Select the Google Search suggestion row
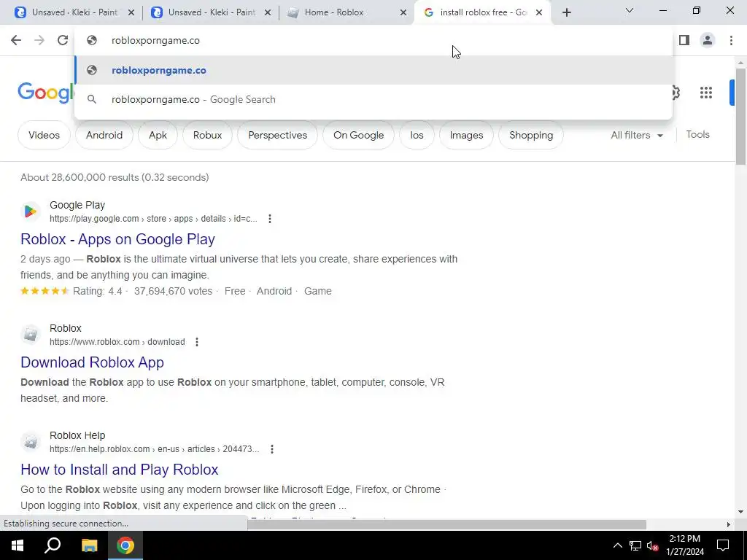The width and height of the screenshot is (747, 560). [374, 99]
